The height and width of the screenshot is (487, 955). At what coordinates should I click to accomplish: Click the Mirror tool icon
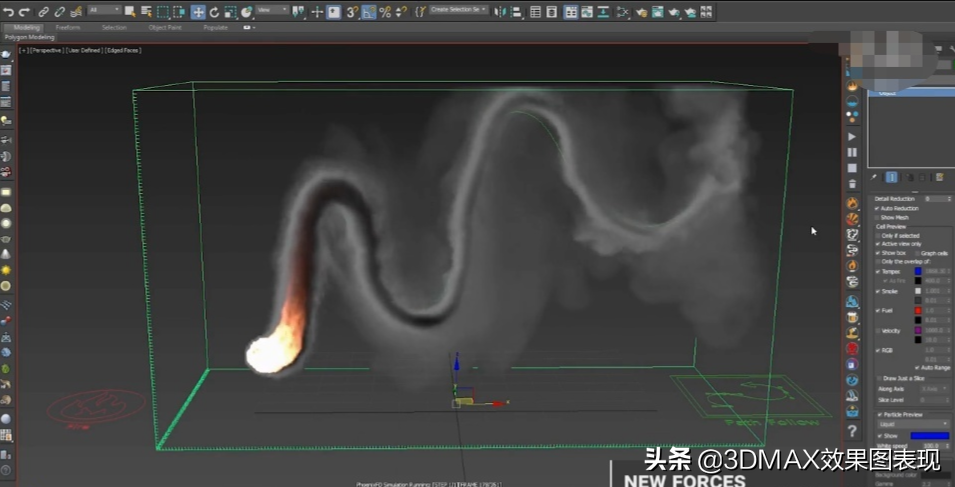500,12
